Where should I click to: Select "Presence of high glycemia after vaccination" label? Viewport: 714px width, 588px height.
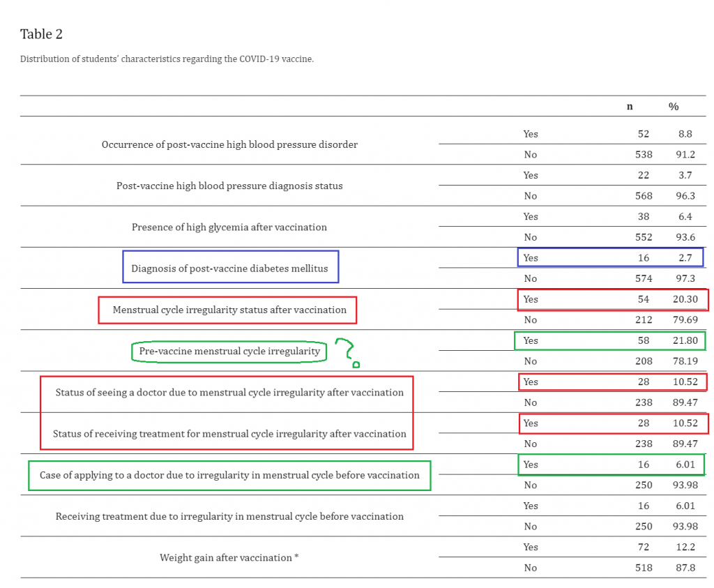(229, 227)
